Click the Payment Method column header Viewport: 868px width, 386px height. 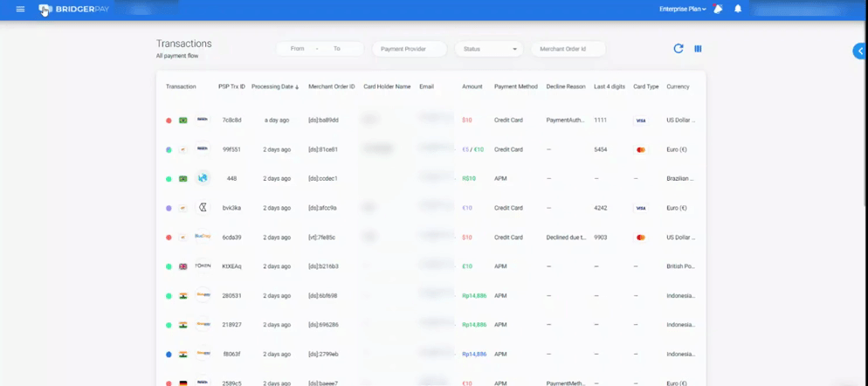516,86
